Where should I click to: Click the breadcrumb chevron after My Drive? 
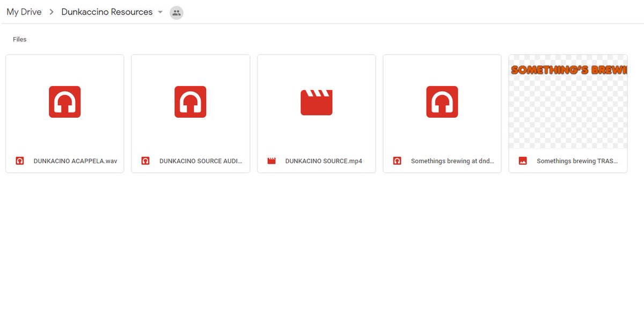52,12
